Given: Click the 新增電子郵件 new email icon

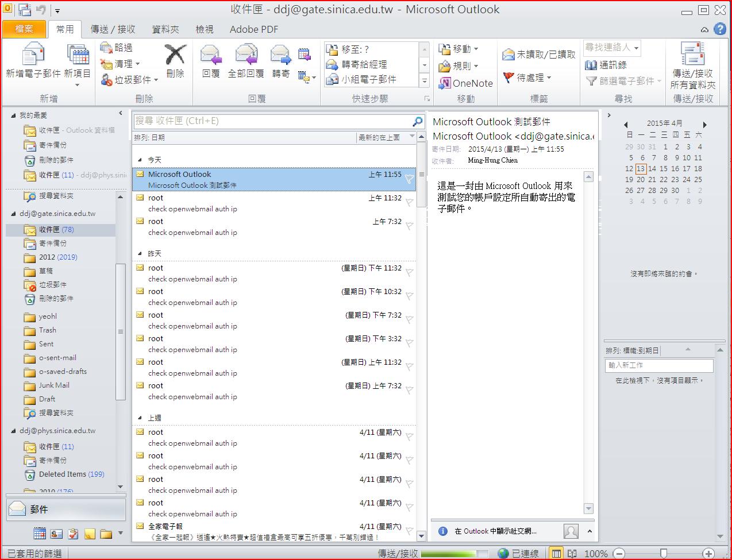Looking at the screenshot, I should 33,54.
